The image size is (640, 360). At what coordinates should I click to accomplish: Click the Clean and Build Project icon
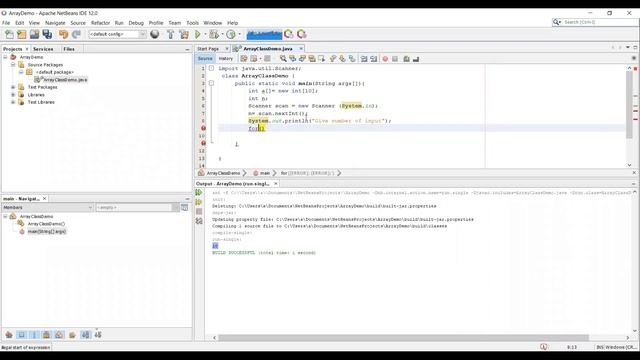(184, 34)
